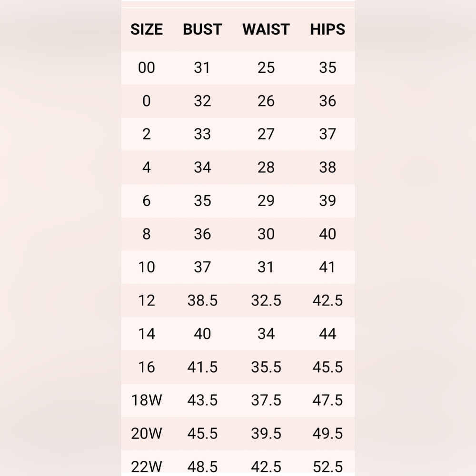Click the BUST column header

click(x=202, y=30)
